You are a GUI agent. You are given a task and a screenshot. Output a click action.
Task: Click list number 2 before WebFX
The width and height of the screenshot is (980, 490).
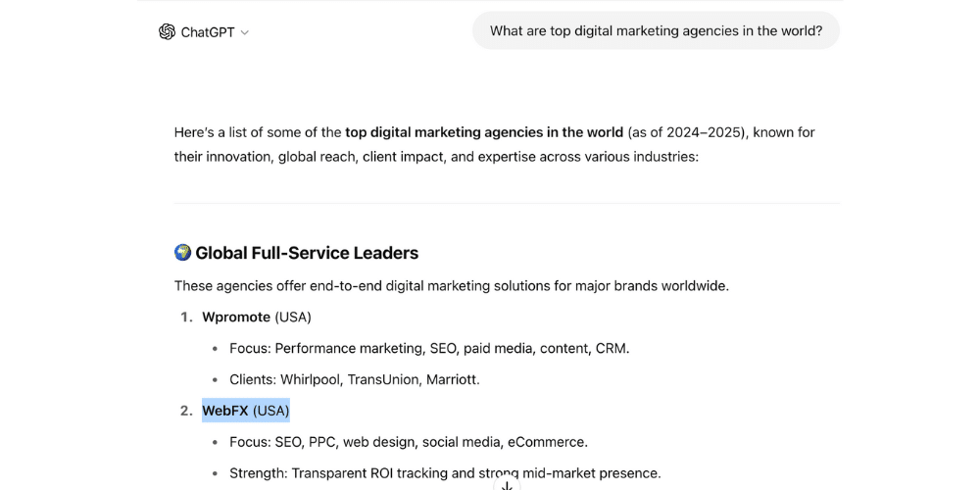pyautogui.click(x=187, y=411)
